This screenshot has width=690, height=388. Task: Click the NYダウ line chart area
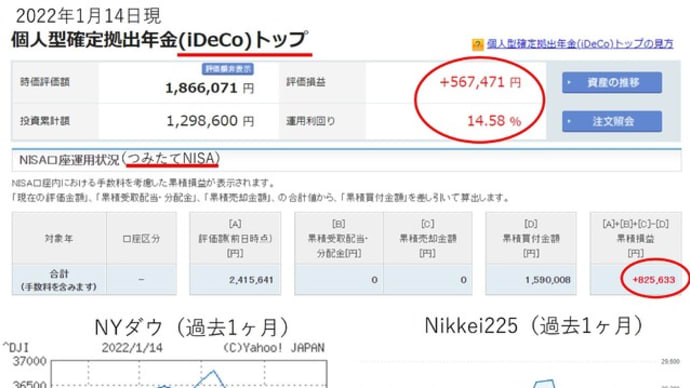tap(189, 374)
